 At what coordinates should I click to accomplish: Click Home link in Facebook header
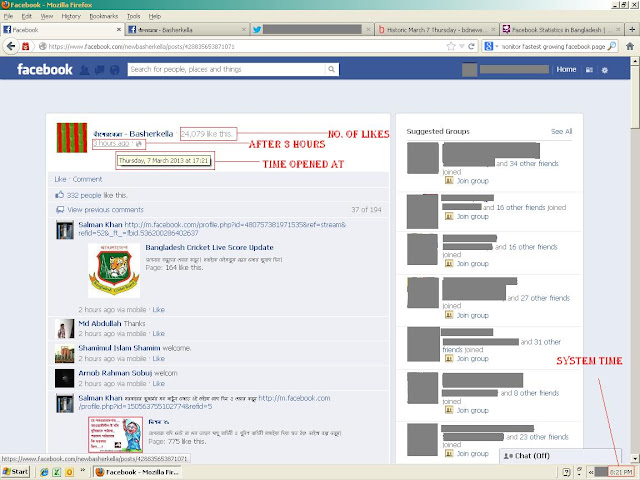click(x=566, y=69)
